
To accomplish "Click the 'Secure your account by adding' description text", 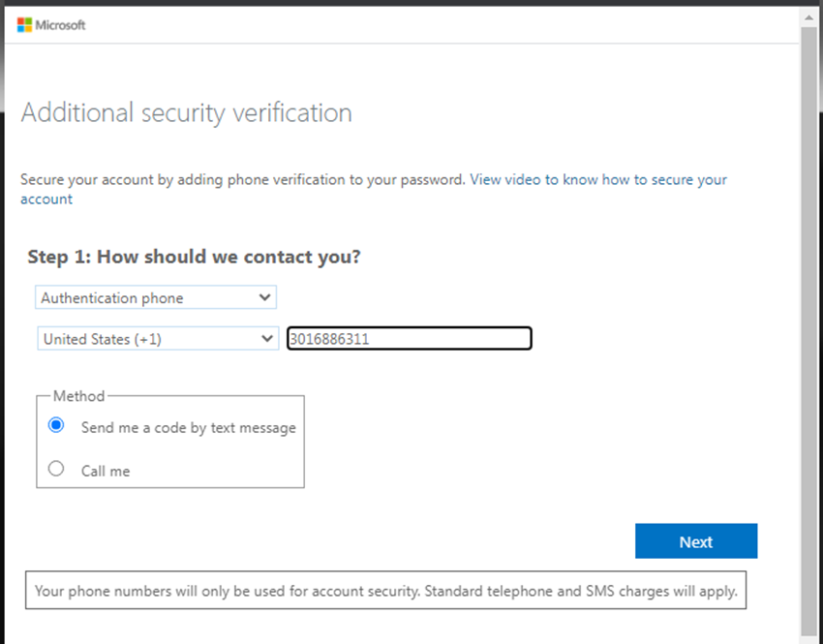I will [x=243, y=180].
